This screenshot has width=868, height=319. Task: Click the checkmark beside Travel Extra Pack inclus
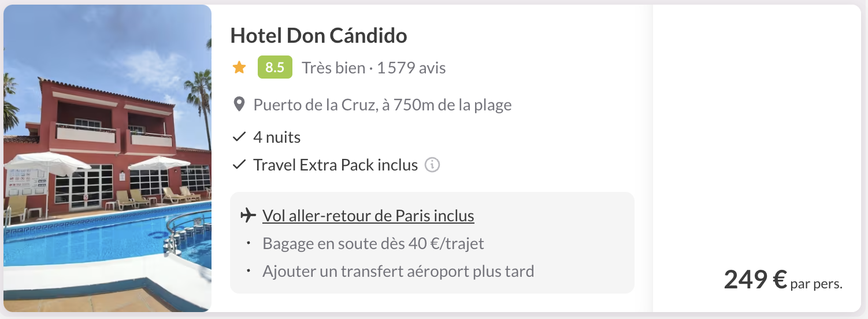[x=239, y=165]
